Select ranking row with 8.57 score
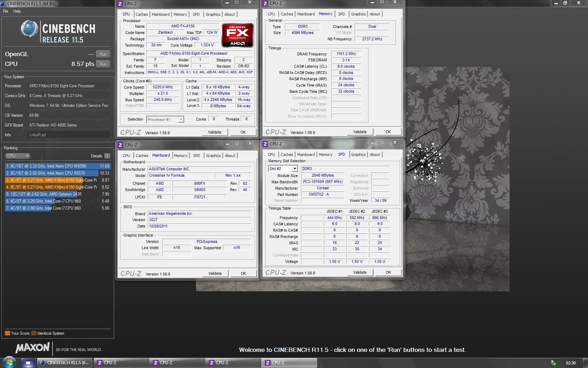Image resolution: width=588 pixels, height=368 pixels. click(58, 180)
